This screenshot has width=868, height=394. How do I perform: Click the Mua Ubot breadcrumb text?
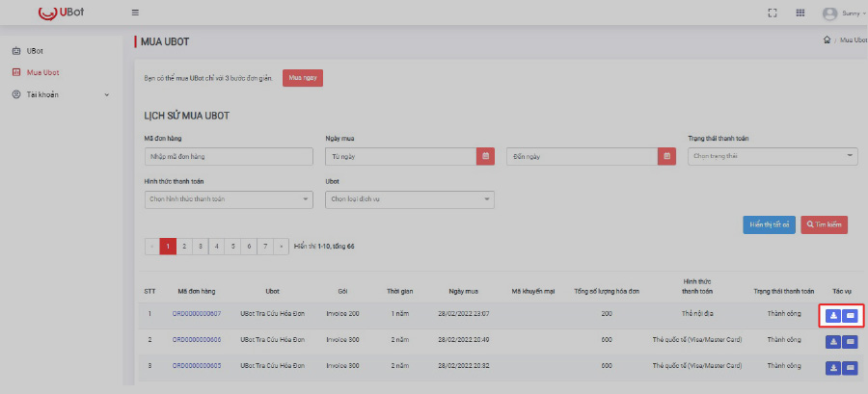coord(854,40)
